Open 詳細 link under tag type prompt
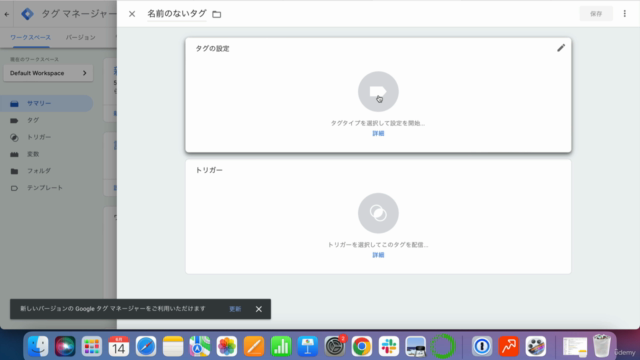 pyautogui.click(x=378, y=133)
